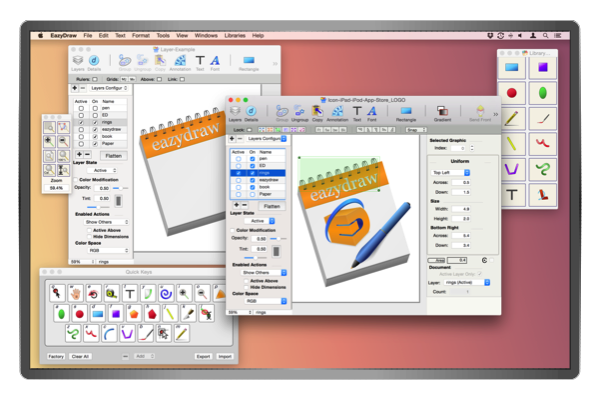Open the Top Left dropdown under Uniform
This screenshot has width=600, height=400.
point(450,173)
